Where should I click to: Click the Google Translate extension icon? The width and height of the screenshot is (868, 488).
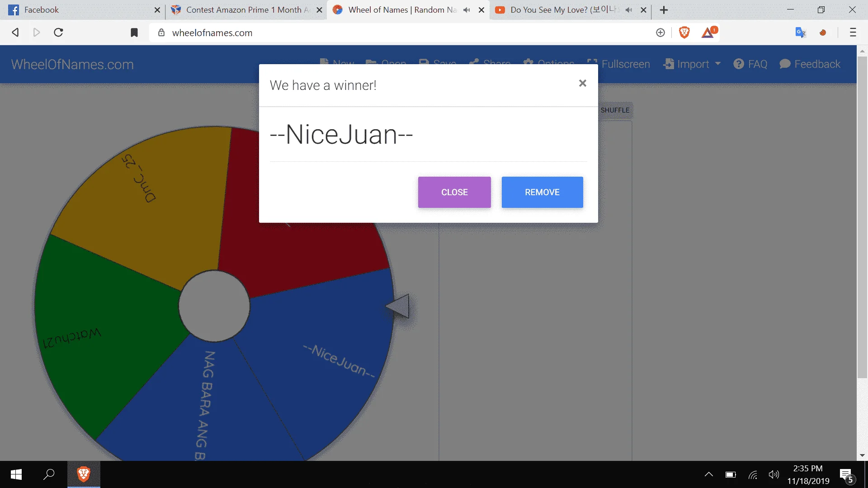801,33
